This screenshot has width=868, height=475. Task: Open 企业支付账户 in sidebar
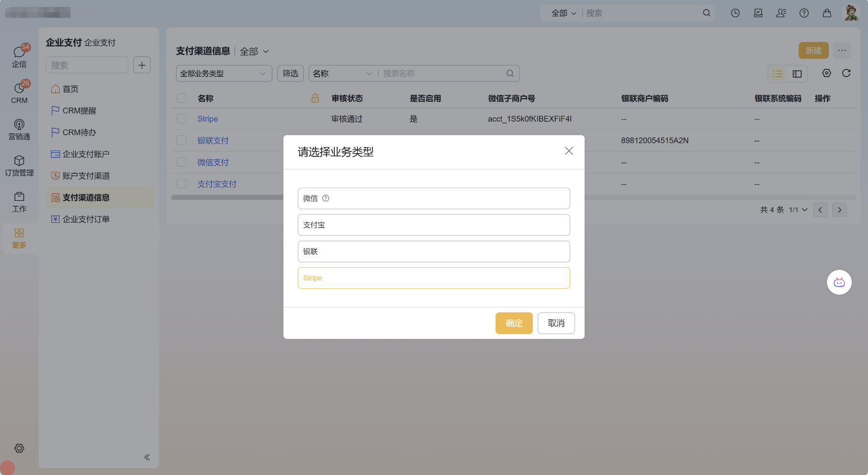pos(100,154)
